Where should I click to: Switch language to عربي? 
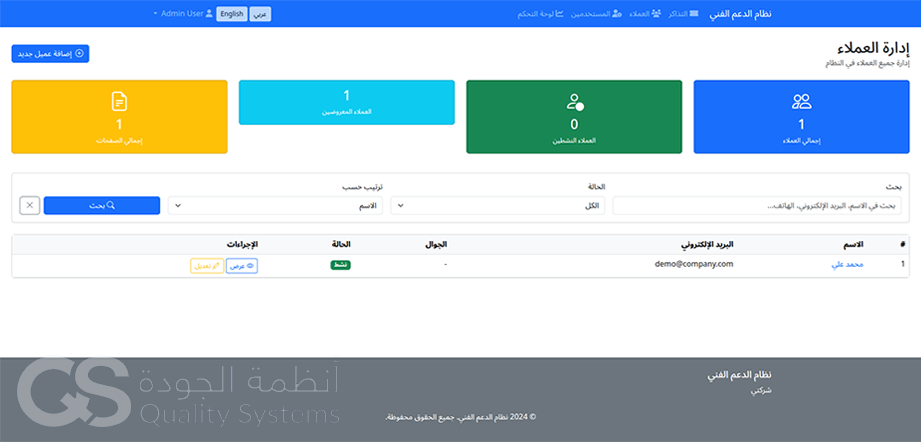(259, 14)
